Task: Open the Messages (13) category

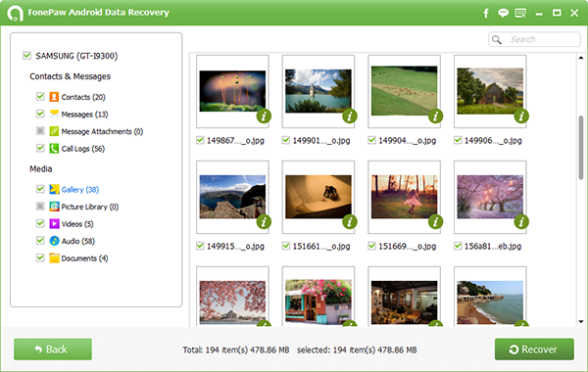Action: click(x=84, y=115)
